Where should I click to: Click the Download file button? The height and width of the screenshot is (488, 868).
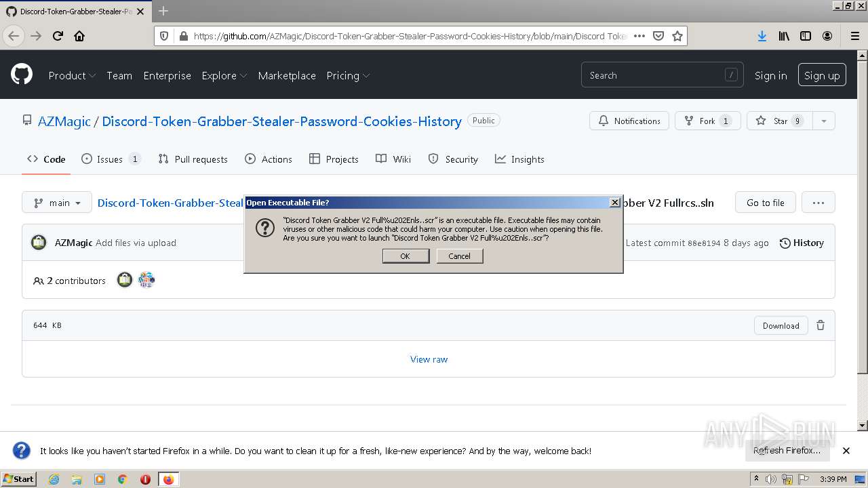[x=781, y=325]
